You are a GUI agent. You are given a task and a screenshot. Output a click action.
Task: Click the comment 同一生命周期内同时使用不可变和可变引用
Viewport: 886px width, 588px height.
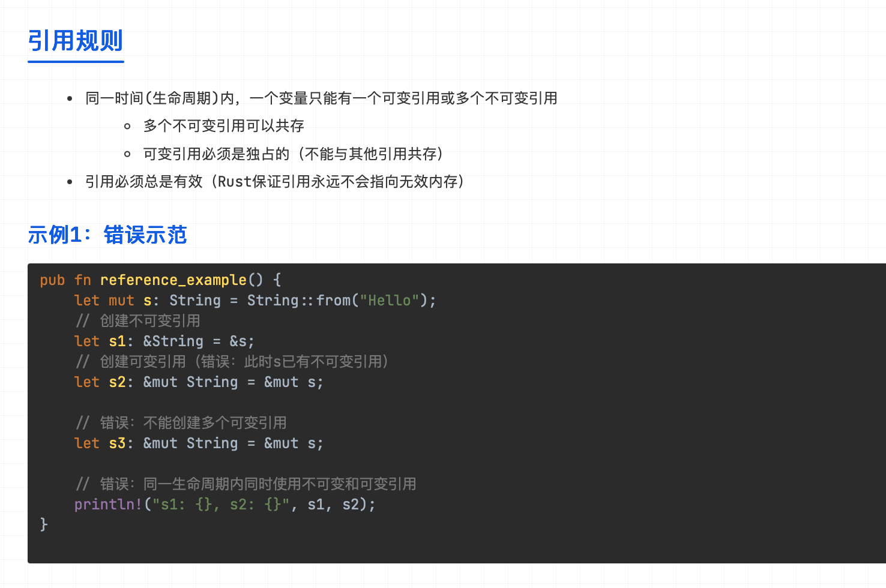pos(246,484)
